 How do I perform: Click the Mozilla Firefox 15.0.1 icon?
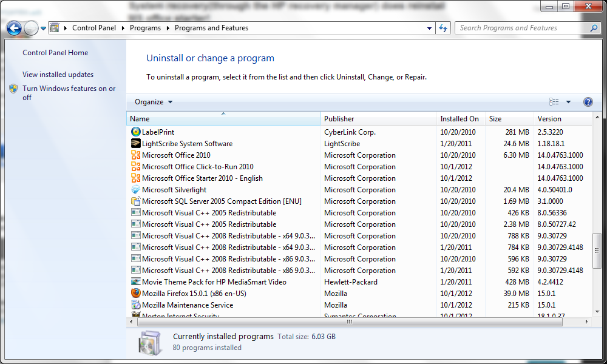tap(135, 293)
